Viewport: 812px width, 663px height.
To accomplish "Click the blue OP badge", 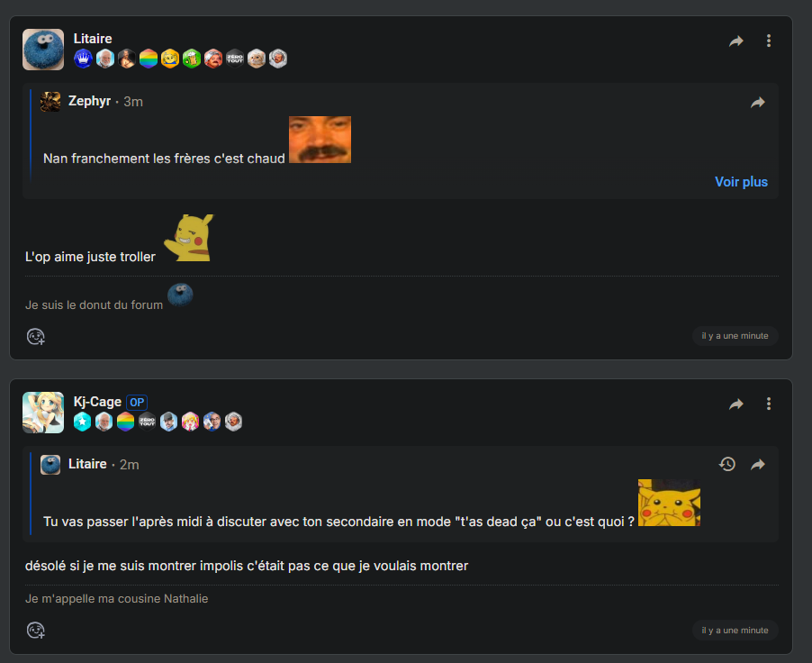I will coord(137,403).
